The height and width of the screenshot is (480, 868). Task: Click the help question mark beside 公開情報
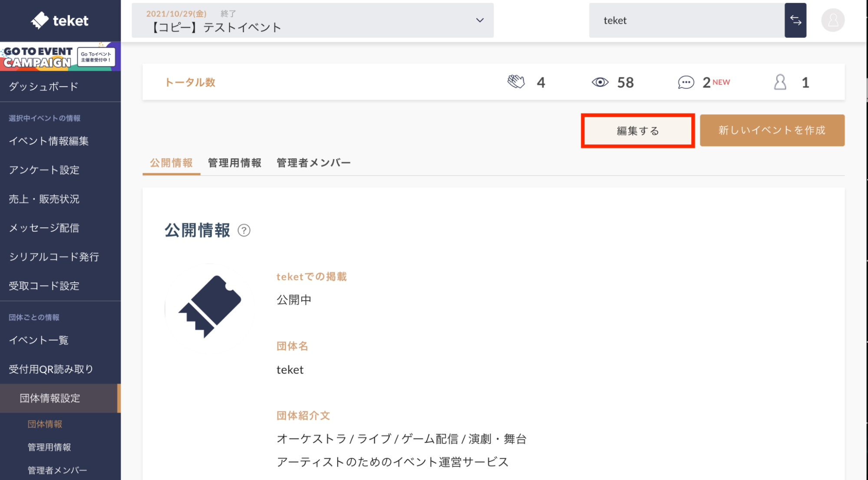pyautogui.click(x=244, y=230)
